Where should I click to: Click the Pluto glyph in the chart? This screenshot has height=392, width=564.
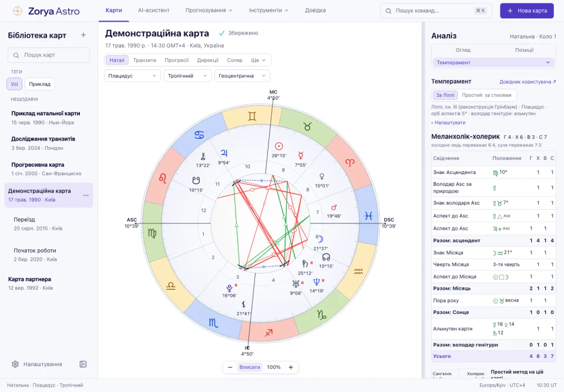click(x=229, y=288)
